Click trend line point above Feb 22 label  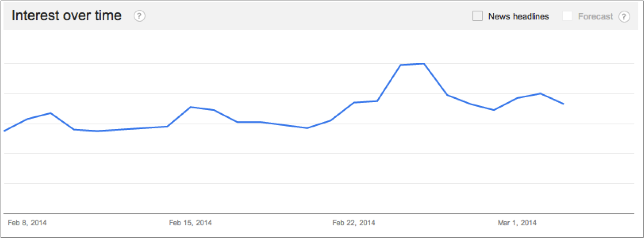(354, 103)
